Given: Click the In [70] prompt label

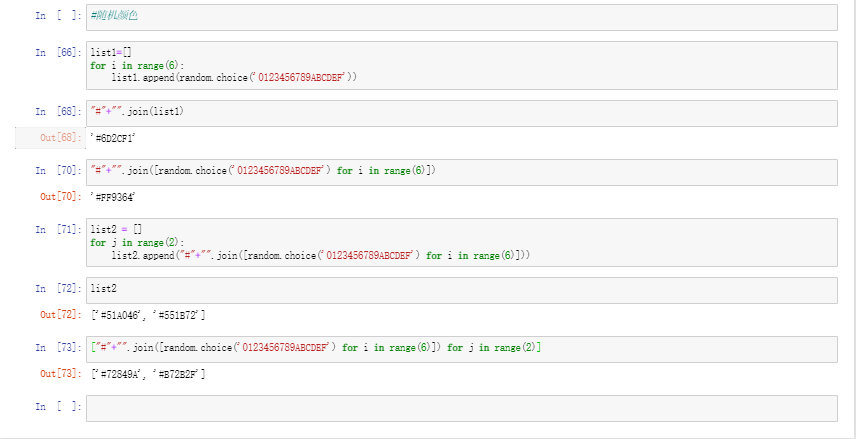Looking at the screenshot, I should pos(58,171).
